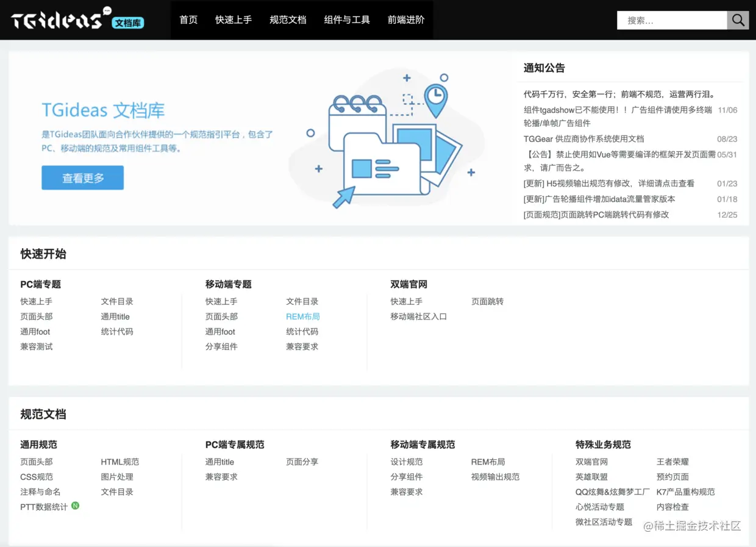Open the 王者荣耀 spec link
This screenshot has width=756, height=547.
pos(672,462)
